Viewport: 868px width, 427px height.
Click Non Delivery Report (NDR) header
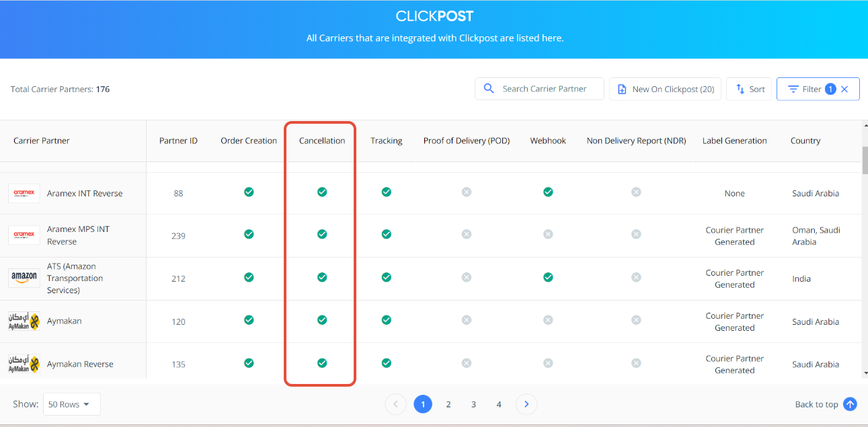coord(636,141)
